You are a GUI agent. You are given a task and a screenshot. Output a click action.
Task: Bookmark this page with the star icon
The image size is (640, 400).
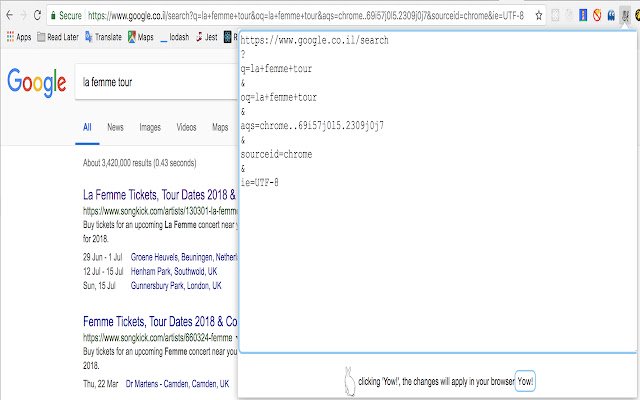point(539,16)
